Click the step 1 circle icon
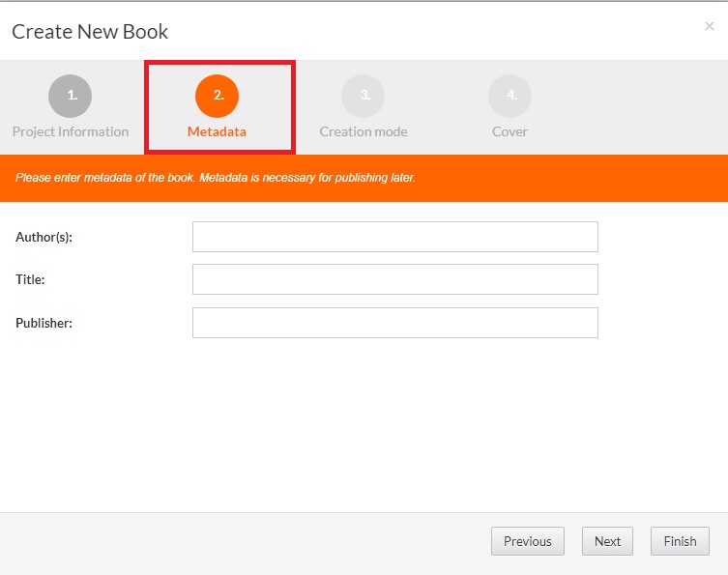The image size is (728, 575). click(71, 96)
